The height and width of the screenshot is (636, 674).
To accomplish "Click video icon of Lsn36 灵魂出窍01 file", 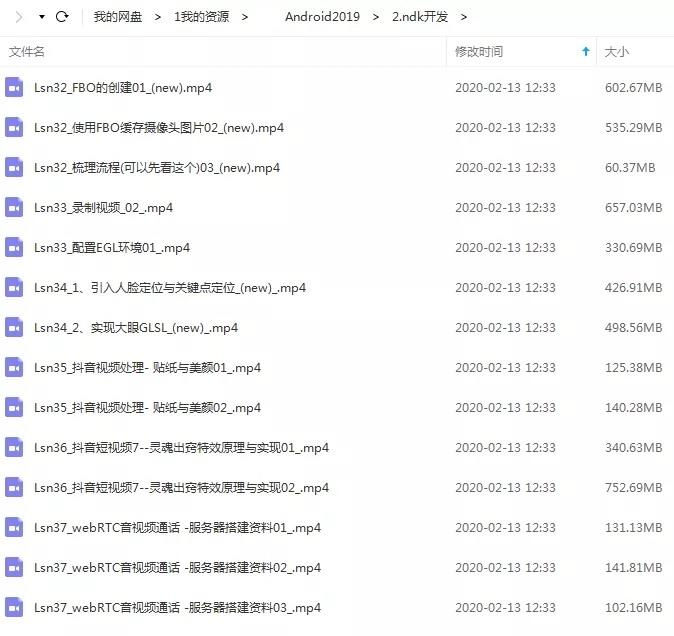I will tap(14, 447).
